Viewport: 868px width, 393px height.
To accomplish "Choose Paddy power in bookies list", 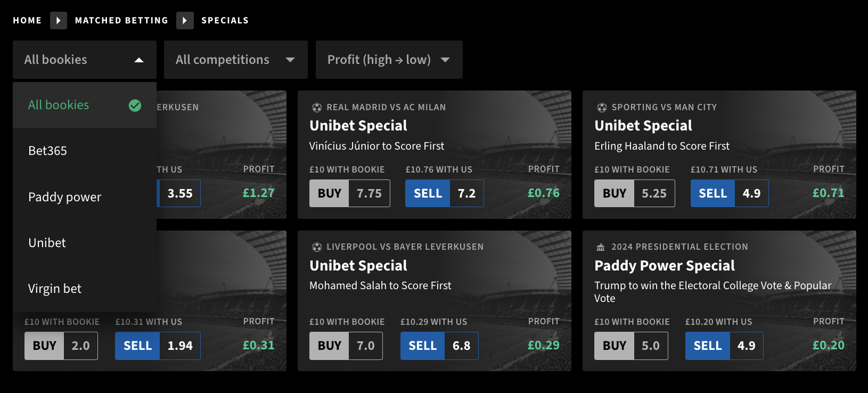I will point(85,197).
